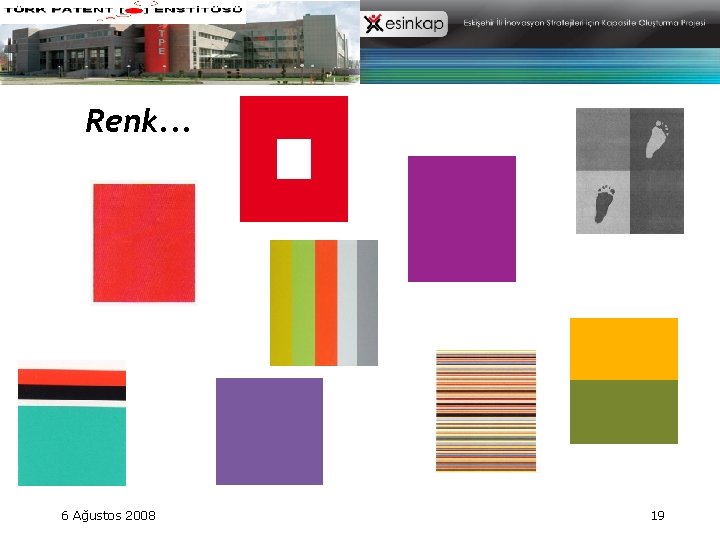Image resolution: width=720 pixels, height=540 pixels.
Task: Select the violet purple square near the bottom
Action: click(x=270, y=431)
